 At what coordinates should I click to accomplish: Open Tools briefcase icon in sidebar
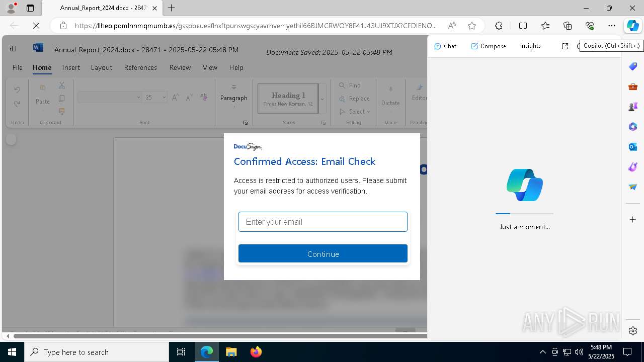click(x=633, y=86)
